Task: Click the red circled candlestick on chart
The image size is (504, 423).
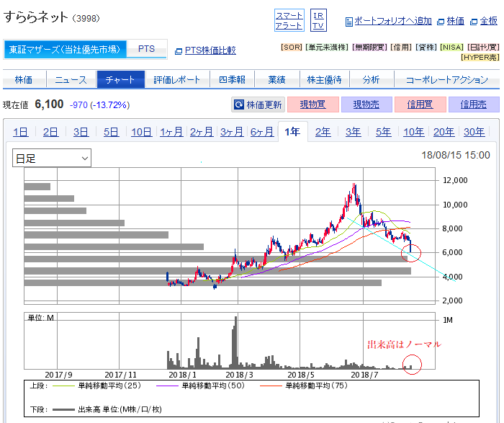Action: pyautogui.click(x=410, y=252)
